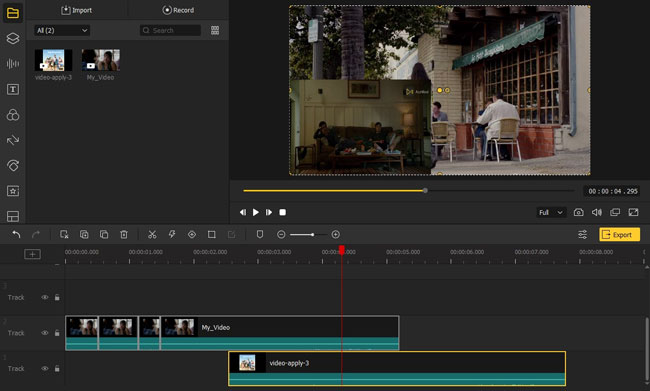Select the video-apply-3 media thumbnail
The image size is (650, 391).
pyautogui.click(x=53, y=60)
